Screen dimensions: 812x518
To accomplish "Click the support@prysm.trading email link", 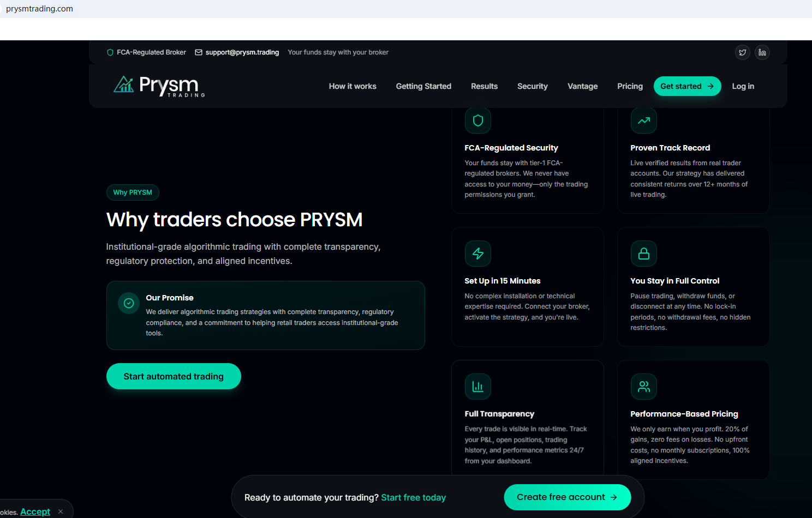I will [242, 52].
